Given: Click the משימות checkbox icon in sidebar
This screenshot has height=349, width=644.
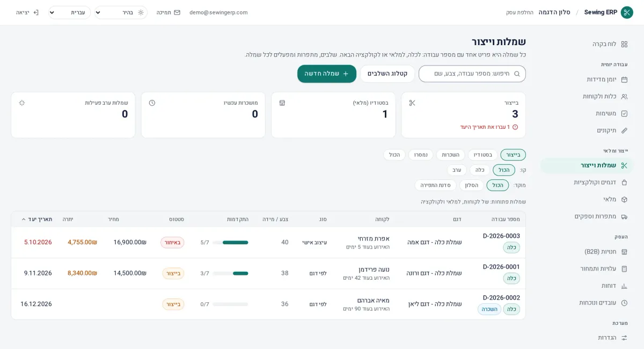Looking at the screenshot, I should pos(624,114).
